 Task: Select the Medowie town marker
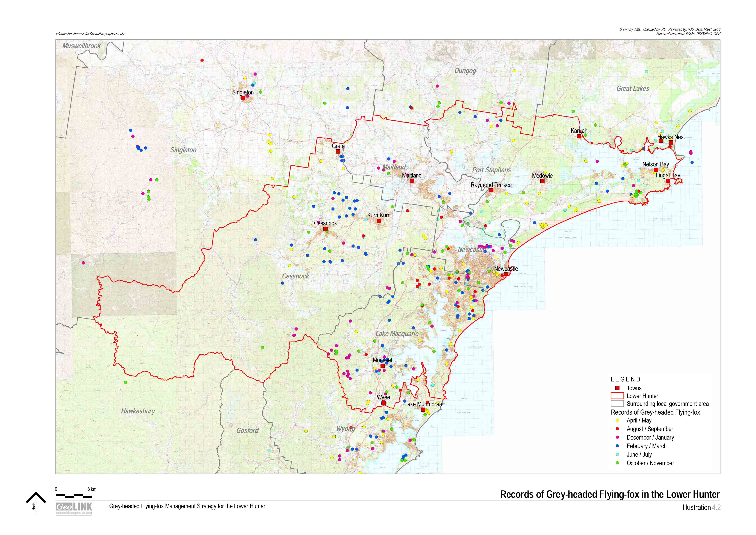pos(542,181)
